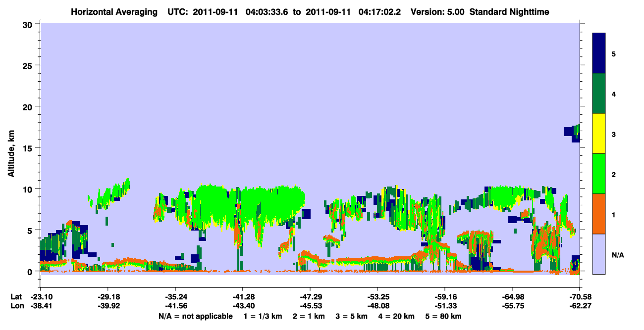The width and height of the screenshot is (644, 330).
Task: Click the isolated blue block near 17 km altitude
Action: coord(568,132)
